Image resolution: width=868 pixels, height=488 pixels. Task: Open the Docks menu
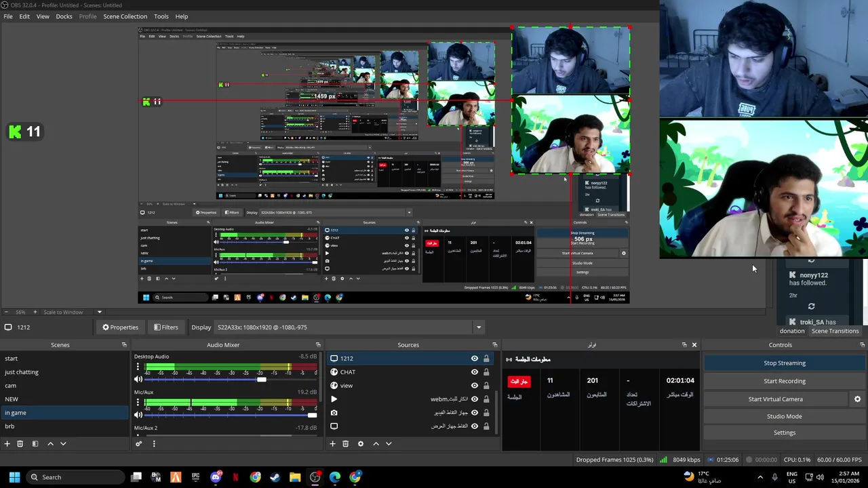click(64, 16)
